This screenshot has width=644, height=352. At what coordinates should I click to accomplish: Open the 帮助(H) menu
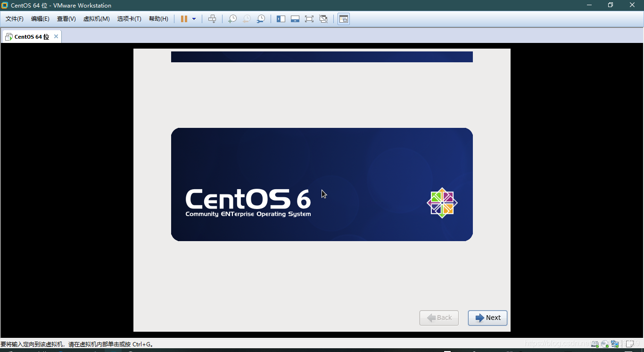pyautogui.click(x=158, y=19)
